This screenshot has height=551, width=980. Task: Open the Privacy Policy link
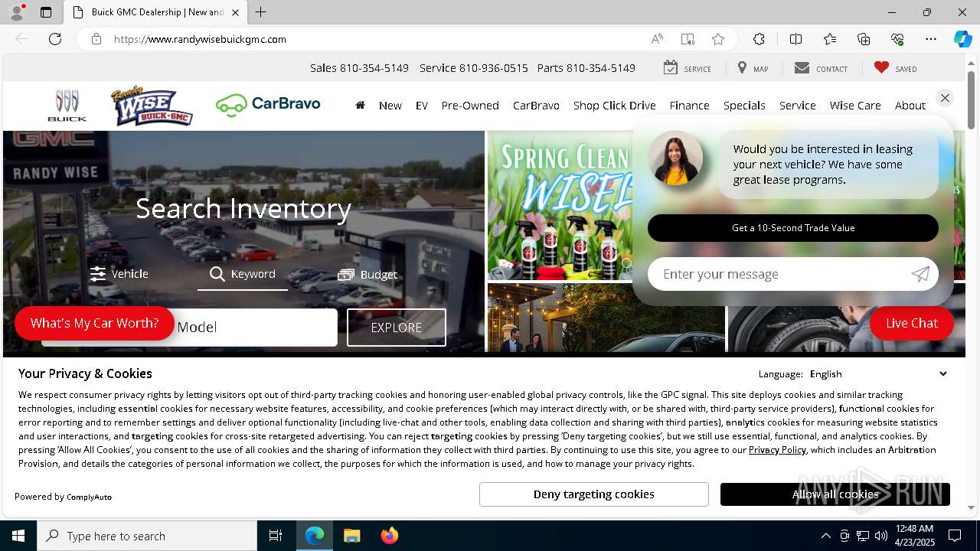tap(777, 450)
